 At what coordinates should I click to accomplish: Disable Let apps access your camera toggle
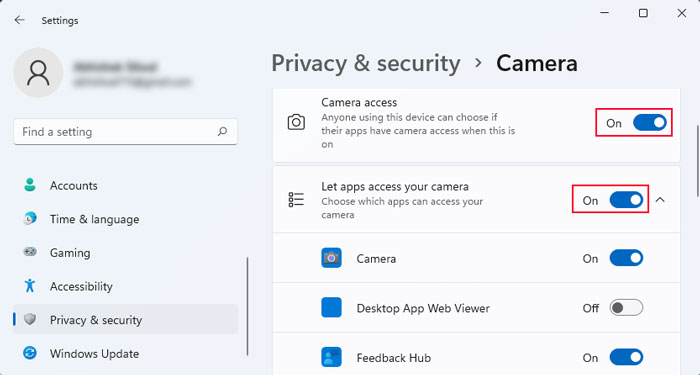tap(626, 200)
